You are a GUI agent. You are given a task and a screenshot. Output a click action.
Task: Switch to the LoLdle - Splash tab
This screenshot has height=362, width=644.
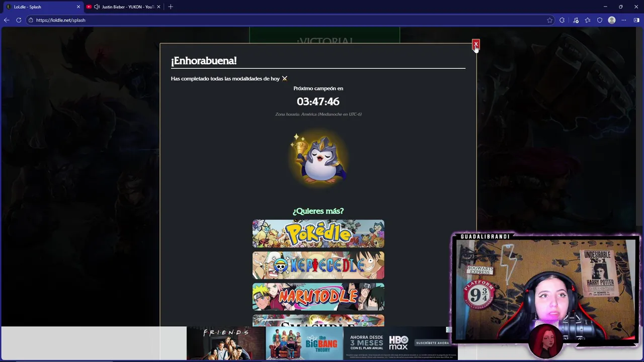43,7
